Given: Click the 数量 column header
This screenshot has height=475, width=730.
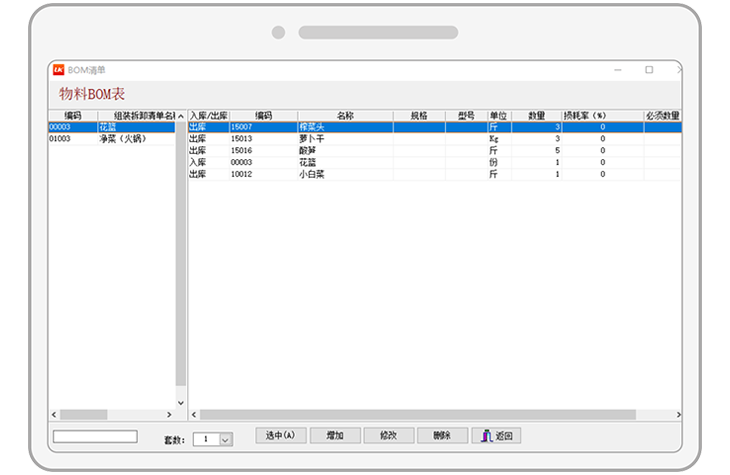Looking at the screenshot, I should click(536, 116).
